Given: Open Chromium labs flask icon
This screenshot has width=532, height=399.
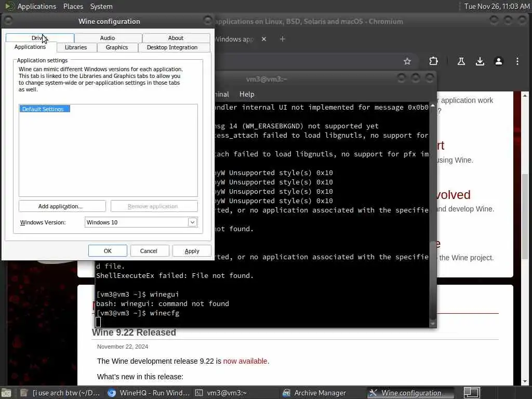Looking at the screenshot, I should (x=461, y=61).
